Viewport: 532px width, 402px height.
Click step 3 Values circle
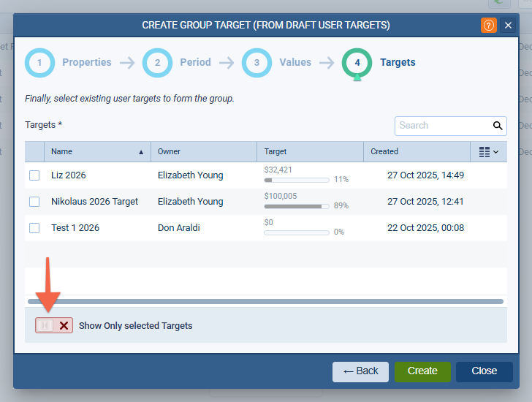coord(256,63)
